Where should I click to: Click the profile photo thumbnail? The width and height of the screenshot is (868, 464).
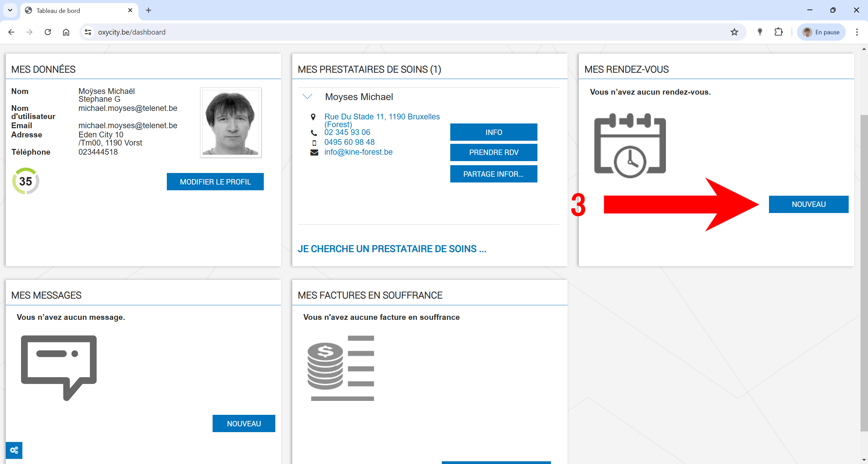pos(231,123)
